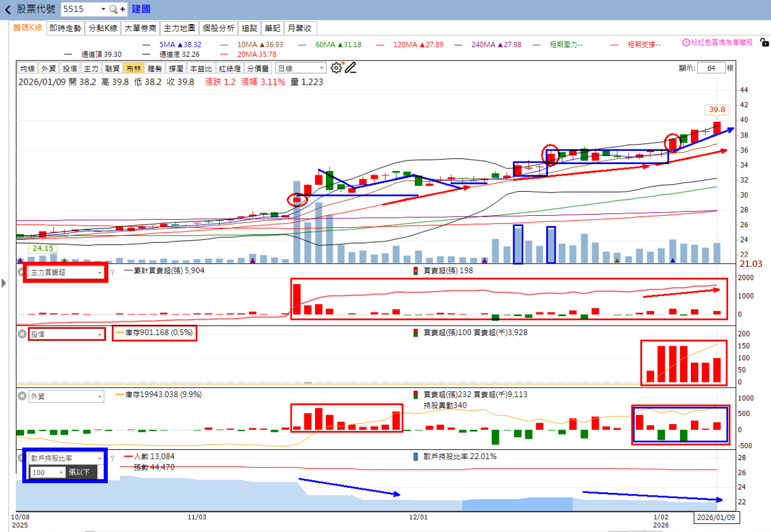Close the 外資 indicator panel with its X
This screenshot has height=532, width=771.
point(22,396)
